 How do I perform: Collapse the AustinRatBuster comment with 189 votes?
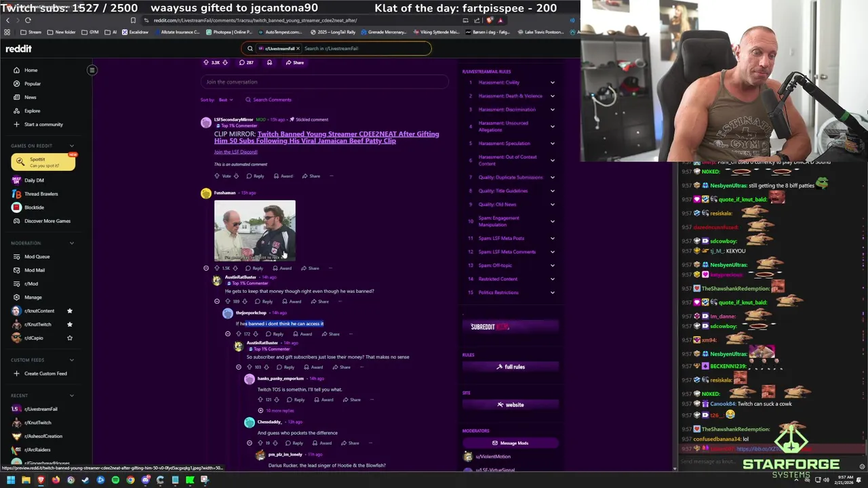coord(217,302)
